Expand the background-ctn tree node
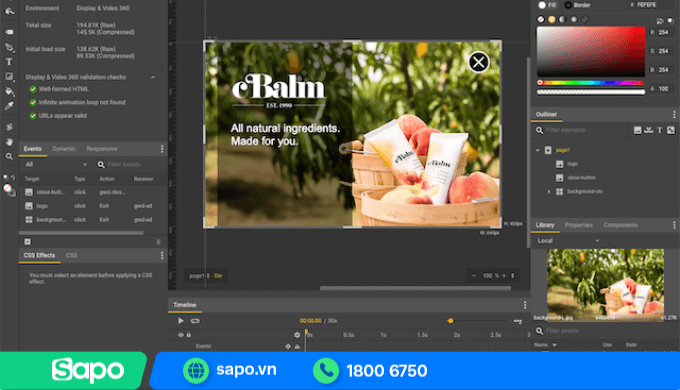 coord(549,191)
